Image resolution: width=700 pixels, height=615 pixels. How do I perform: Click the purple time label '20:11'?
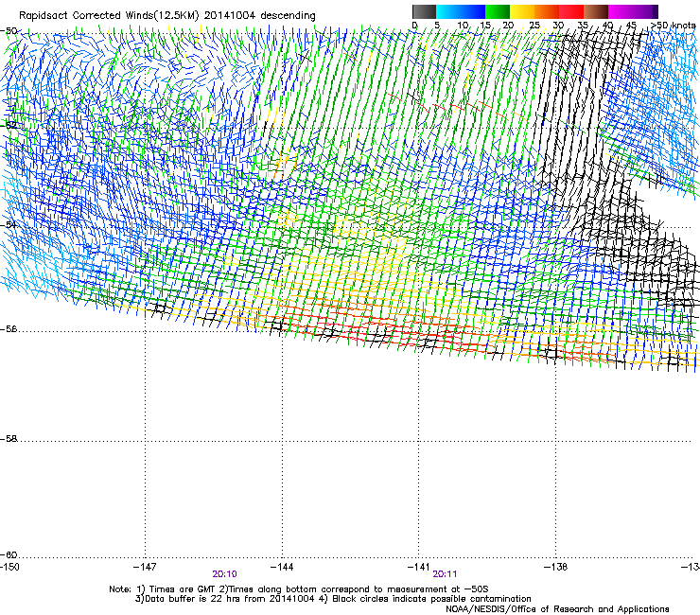pyautogui.click(x=445, y=574)
